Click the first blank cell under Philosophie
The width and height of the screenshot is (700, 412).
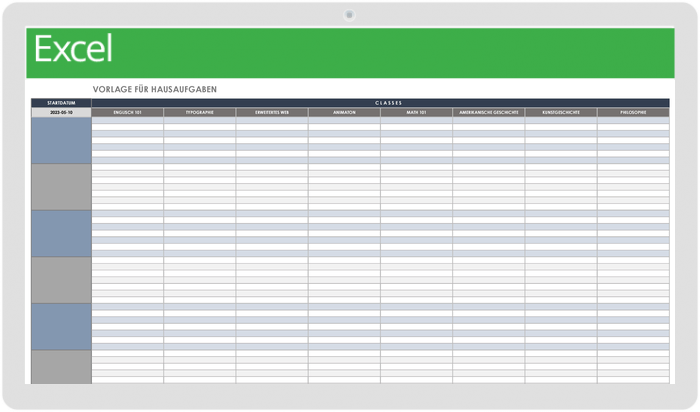633,121
